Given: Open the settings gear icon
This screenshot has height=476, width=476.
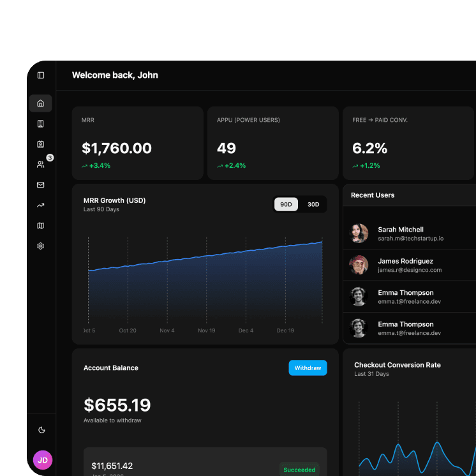Looking at the screenshot, I should click(41, 246).
